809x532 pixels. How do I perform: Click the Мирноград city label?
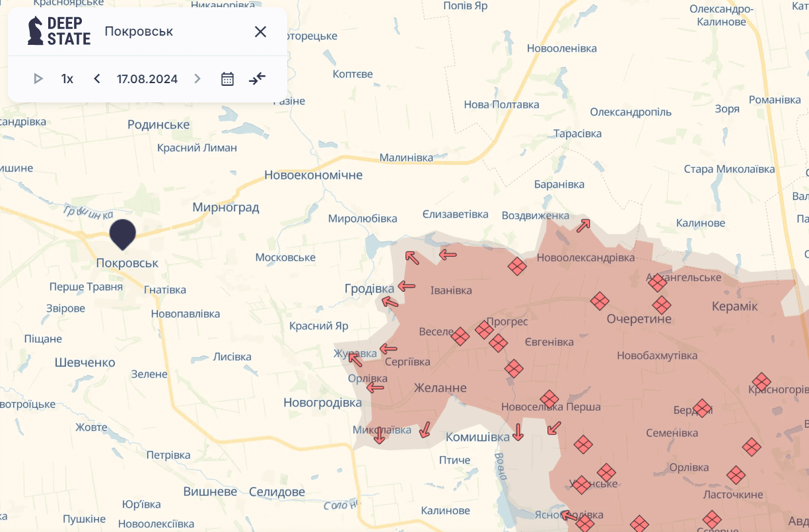click(x=226, y=207)
